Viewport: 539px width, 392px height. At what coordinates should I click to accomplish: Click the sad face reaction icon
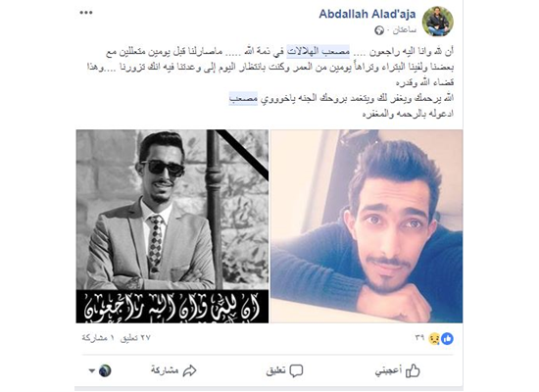(x=434, y=339)
